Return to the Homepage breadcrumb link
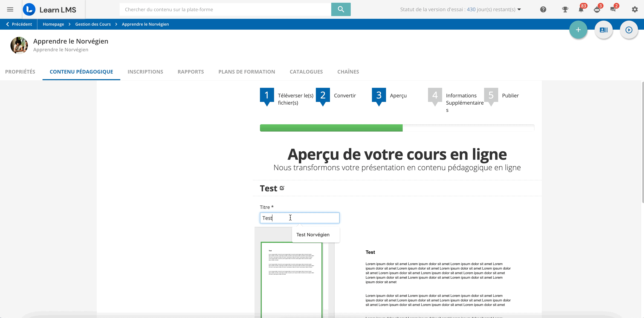 point(53,24)
